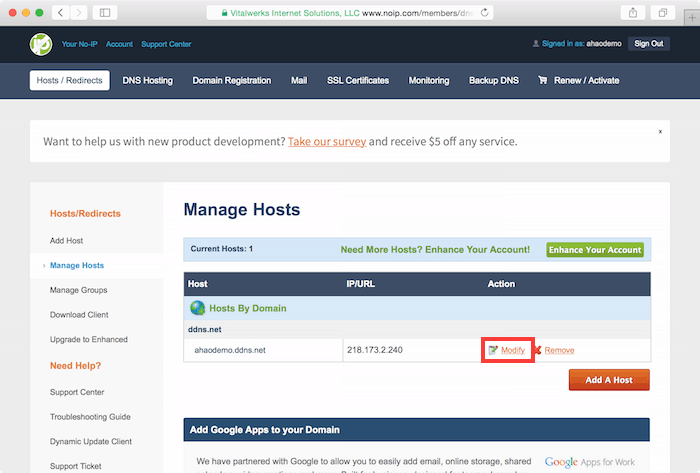
Task: Click the Modify link for ahaodemo.ddns.net
Action: click(x=513, y=350)
